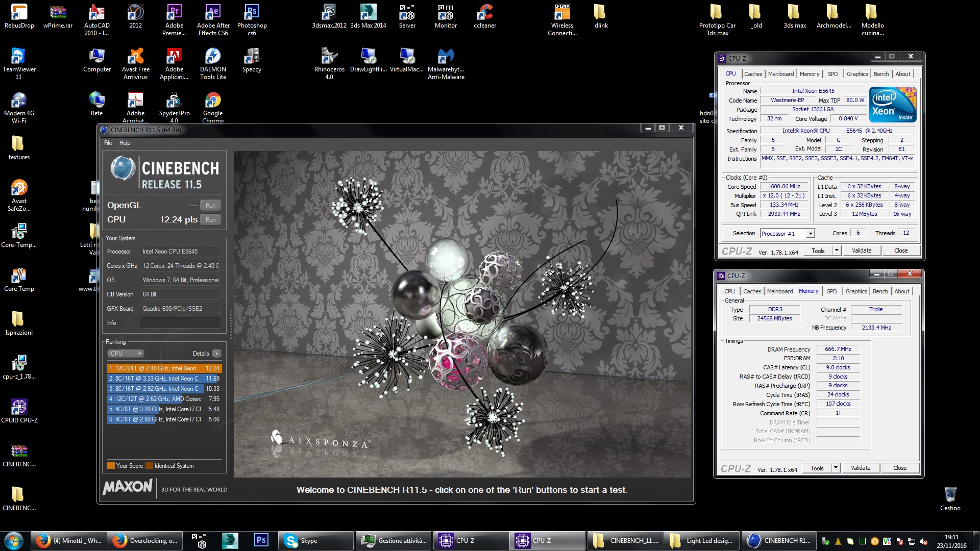This screenshot has width=980, height=551.
Task: Launch Speccy desktop shortcut
Action: coord(252,60)
